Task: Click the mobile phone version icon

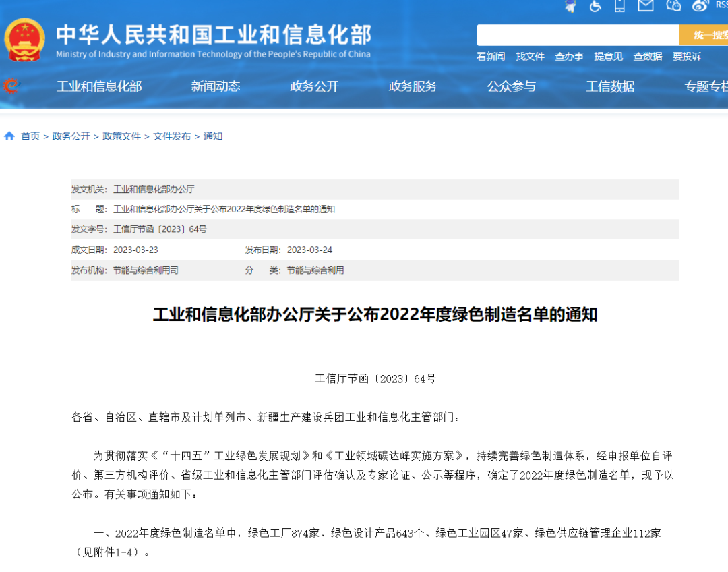Action: [619, 6]
